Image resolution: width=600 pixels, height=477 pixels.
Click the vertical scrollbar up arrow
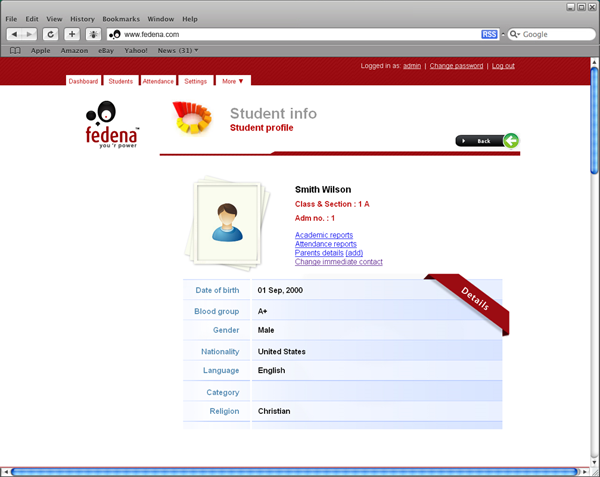(x=594, y=62)
